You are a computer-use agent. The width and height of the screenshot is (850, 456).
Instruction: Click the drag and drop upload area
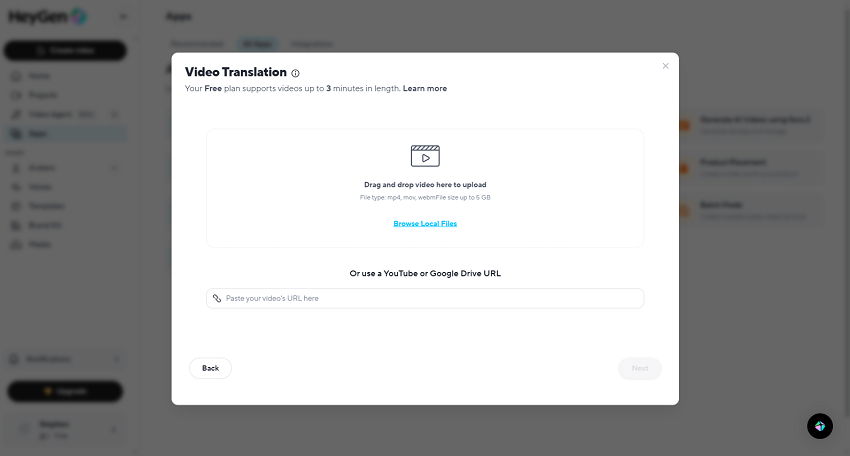[425, 188]
